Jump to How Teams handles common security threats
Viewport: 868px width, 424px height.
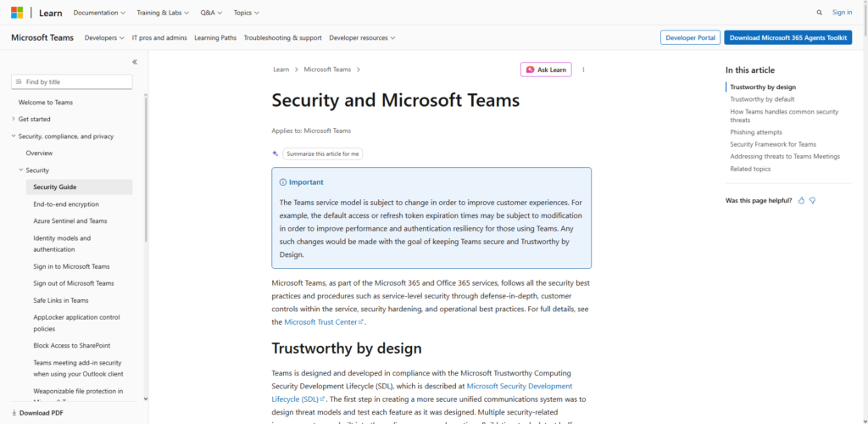[784, 115]
